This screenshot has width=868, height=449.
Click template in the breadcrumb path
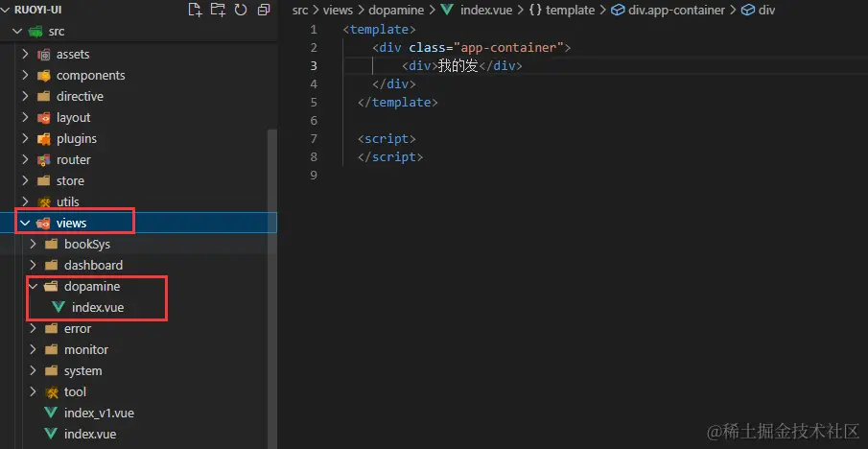(x=570, y=10)
